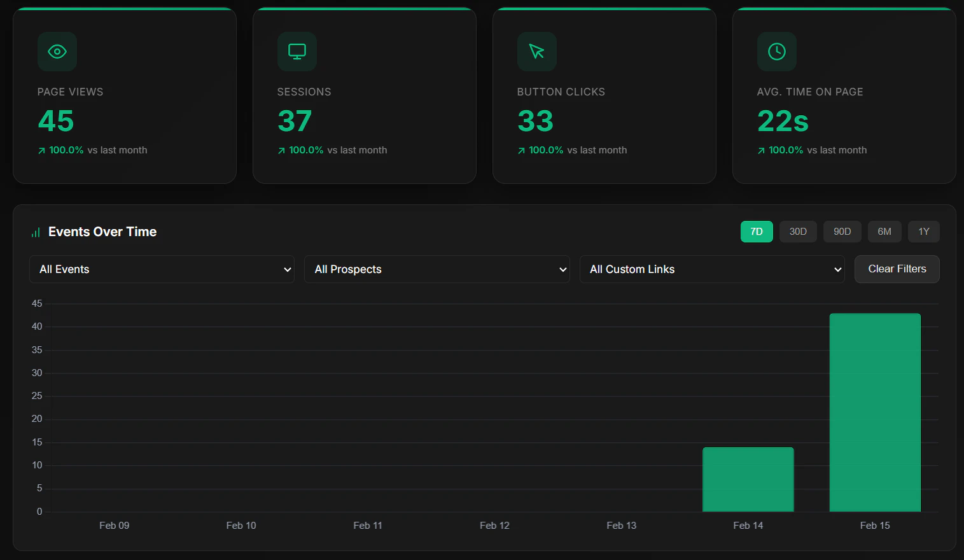
Task: Click the 100.0% link under Avg. Time on Page
Action: point(785,150)
